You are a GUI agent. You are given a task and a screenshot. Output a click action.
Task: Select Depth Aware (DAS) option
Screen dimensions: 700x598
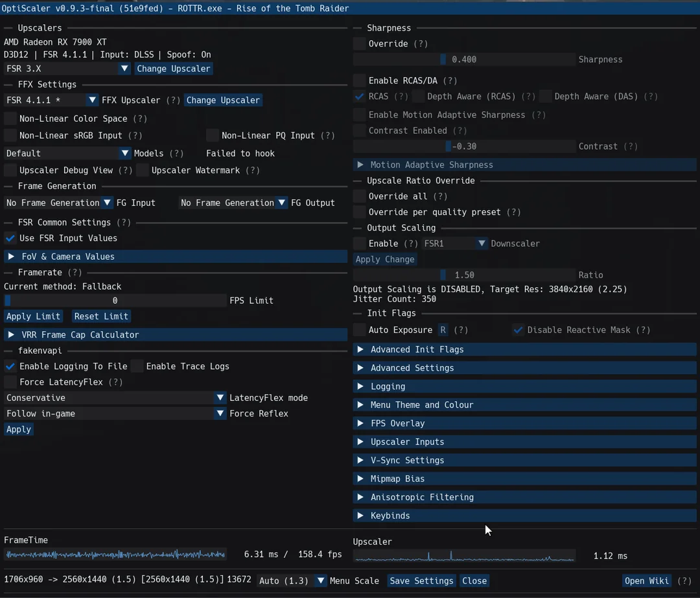tap(546, 97)
